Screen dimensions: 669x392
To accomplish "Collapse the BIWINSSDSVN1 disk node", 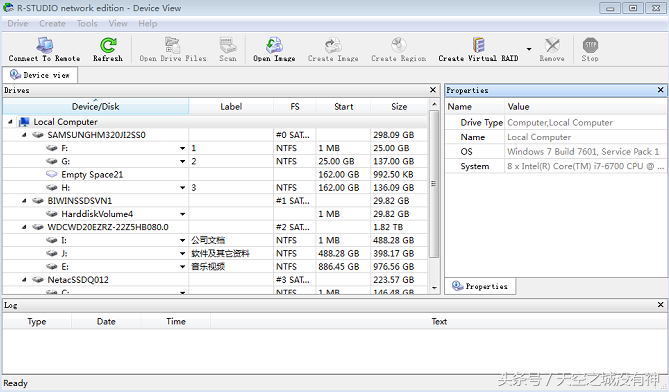I will pyautogui.click(x=24, y=201).
